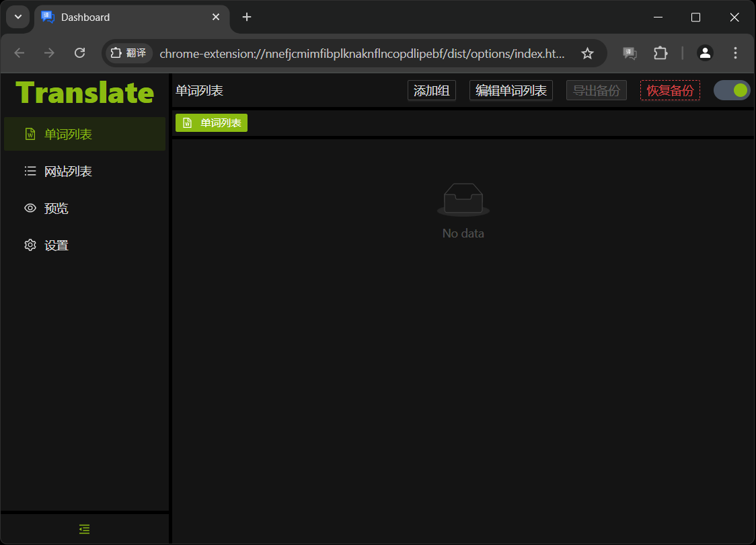756x545 pixels.
Task: Select the green 单词列表 group tab
Action: pyautogui.click(x=211, y=122)
